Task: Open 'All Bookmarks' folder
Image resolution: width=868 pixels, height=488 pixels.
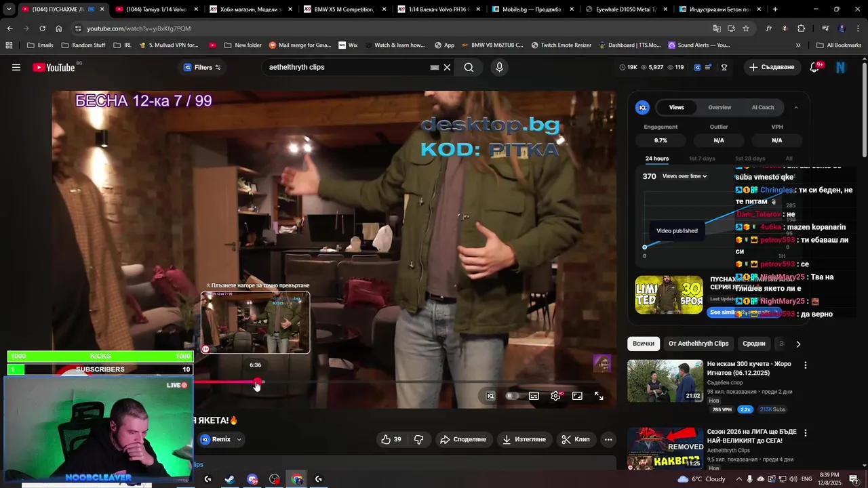Action: (x=838, y=45)
